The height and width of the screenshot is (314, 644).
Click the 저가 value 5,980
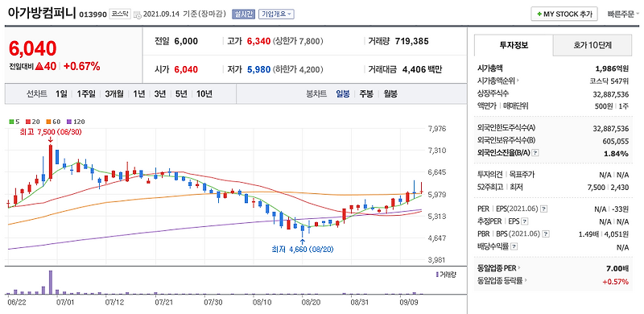[258, 69]
